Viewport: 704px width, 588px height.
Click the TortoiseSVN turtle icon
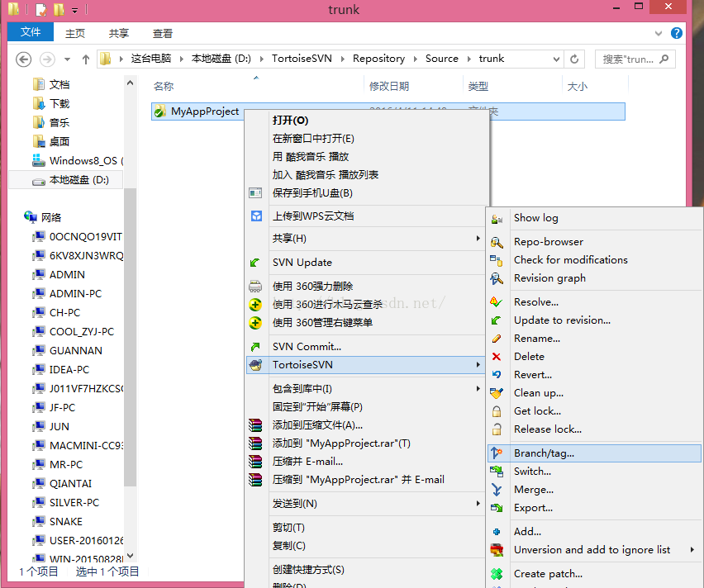(x=255, y=365)
